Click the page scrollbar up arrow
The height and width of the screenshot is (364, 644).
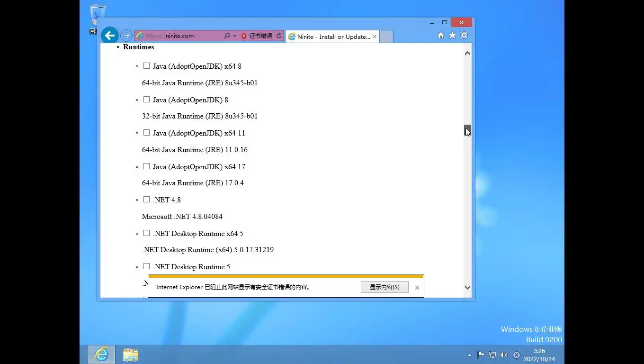(x=467, y=53)
